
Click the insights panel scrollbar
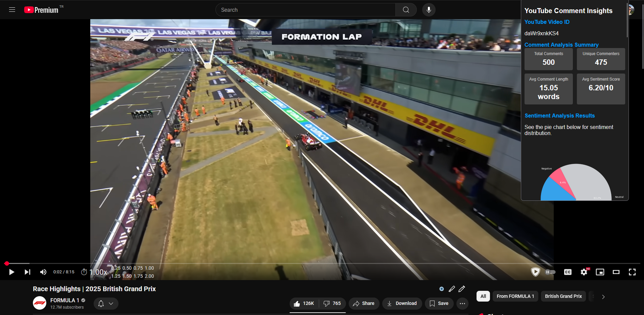pos(627,20)
